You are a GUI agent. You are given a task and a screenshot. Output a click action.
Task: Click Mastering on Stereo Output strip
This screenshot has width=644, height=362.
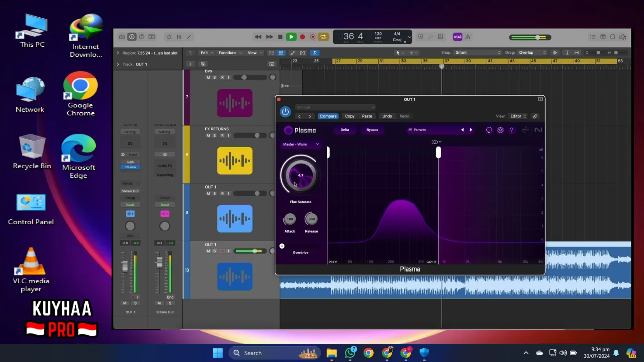pos(165,175)
